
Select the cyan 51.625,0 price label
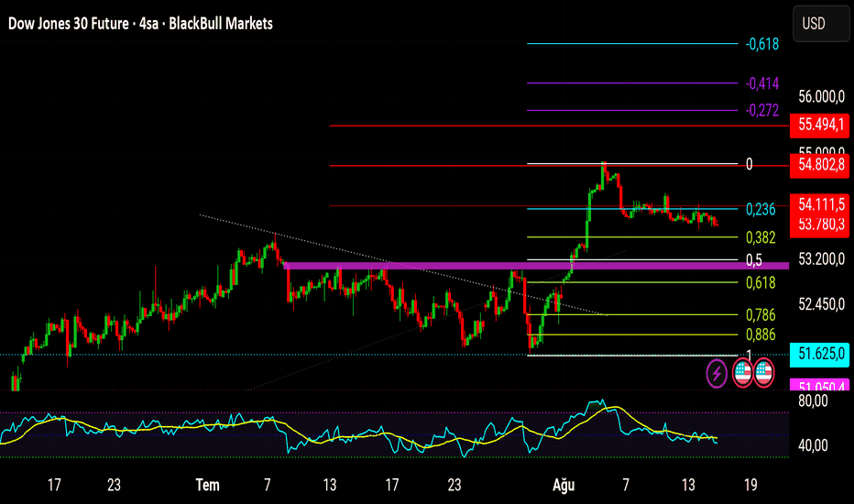[820, 354]
